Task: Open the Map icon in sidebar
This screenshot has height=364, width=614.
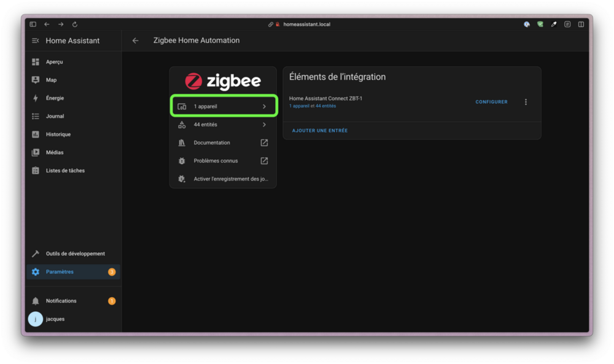Action: 36,80
